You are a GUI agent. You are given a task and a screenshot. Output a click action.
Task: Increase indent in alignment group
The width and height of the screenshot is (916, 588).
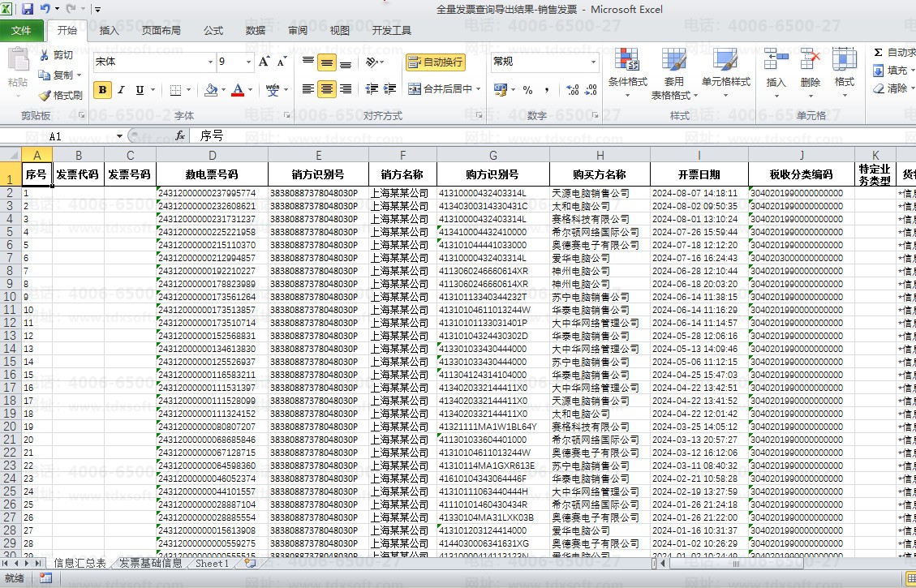tap(389, 88)
